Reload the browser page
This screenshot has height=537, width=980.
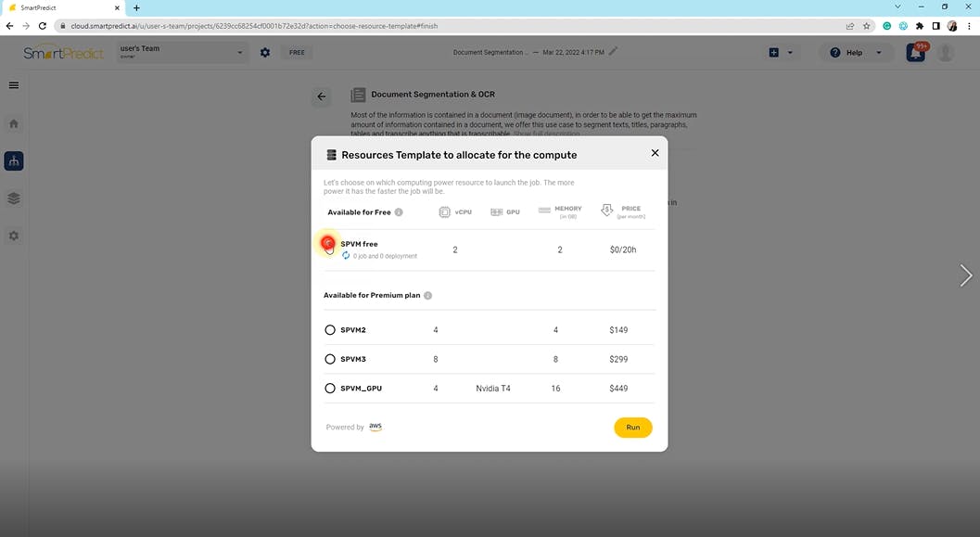click(43, 26)
